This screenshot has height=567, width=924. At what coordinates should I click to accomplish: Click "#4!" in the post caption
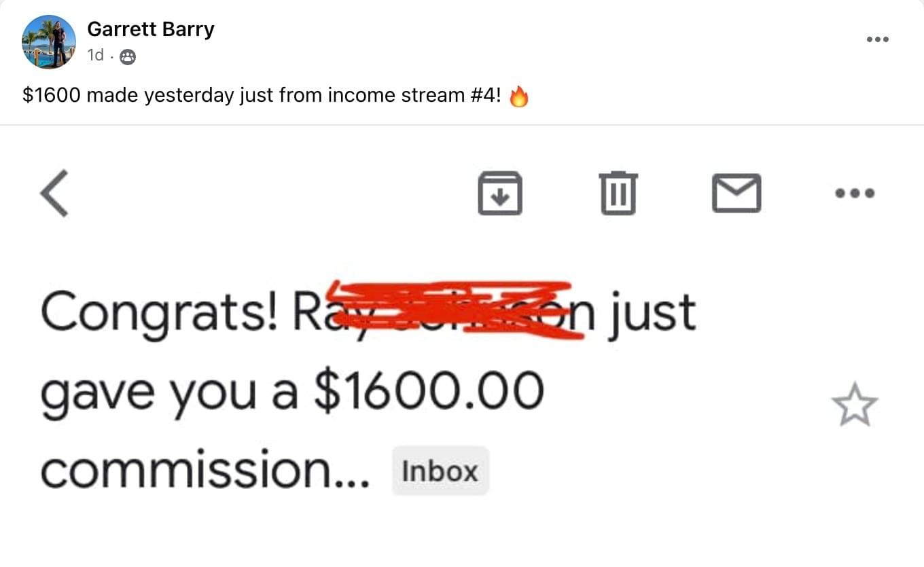point(484,96)
